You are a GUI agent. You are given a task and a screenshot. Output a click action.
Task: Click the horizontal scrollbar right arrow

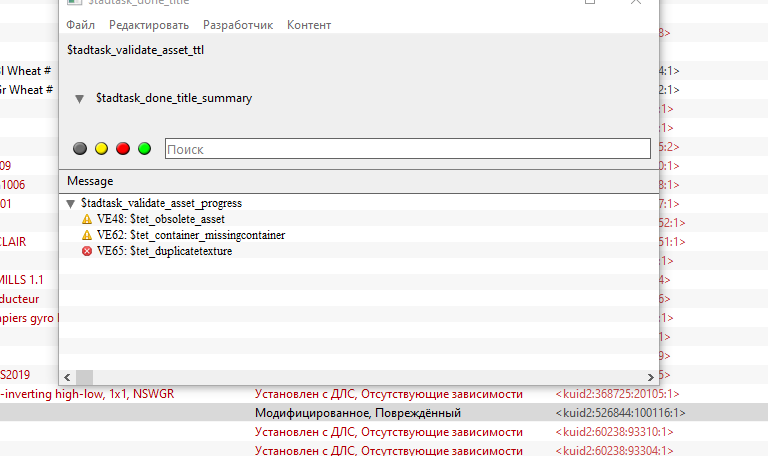coord(651,377)
